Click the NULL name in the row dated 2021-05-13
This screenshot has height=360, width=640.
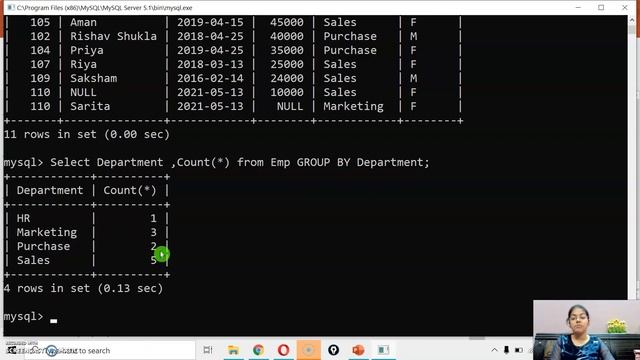point(83,93)
